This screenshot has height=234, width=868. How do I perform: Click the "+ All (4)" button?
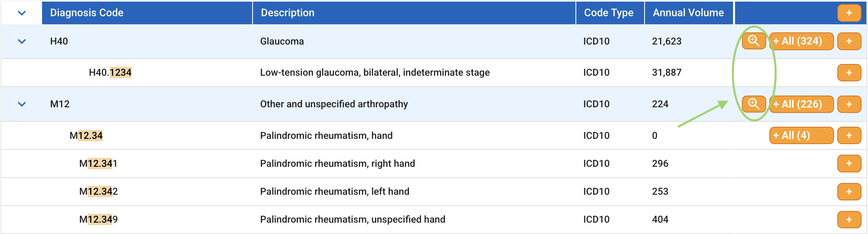(x=801, y=135)
